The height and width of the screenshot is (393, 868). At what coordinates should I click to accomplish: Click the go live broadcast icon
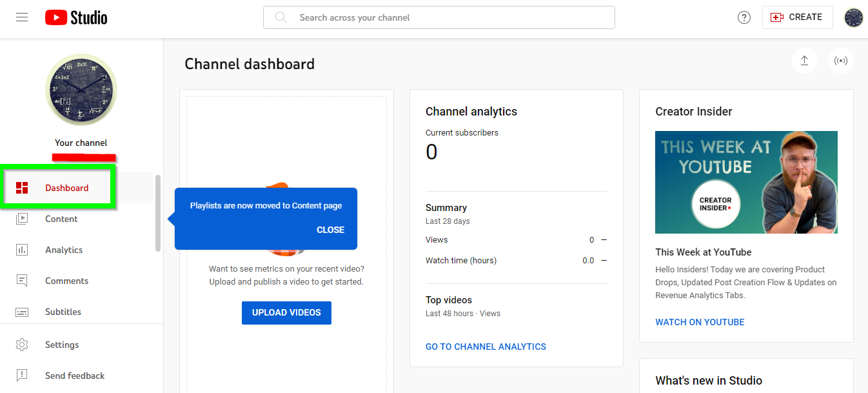841,61
